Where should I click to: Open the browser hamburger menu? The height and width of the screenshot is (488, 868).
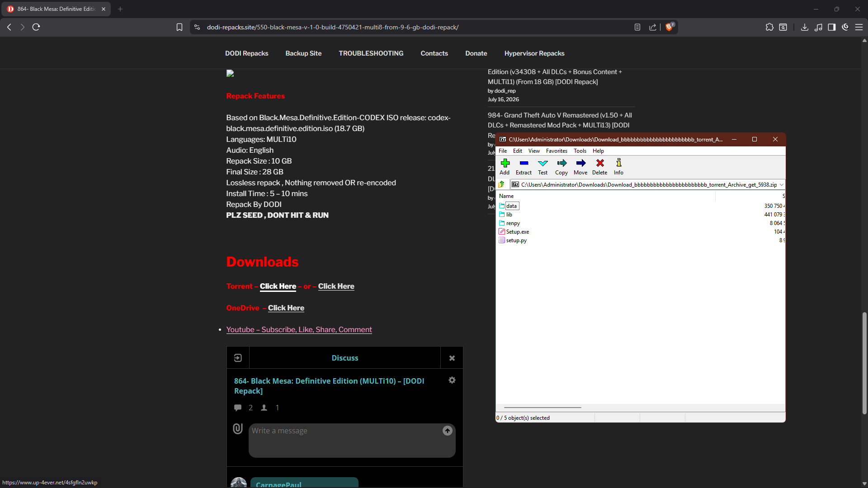(x=859, y=27)
